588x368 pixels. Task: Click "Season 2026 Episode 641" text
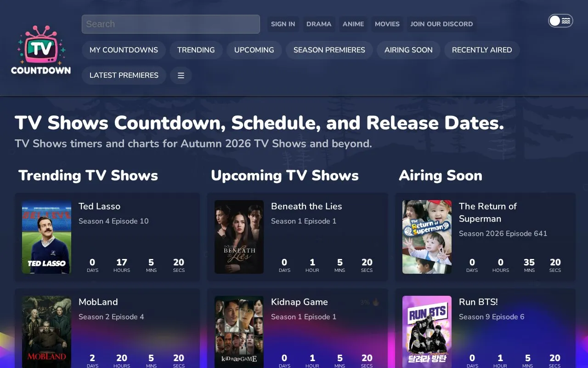pyautogui.click(x=503, y=234)
